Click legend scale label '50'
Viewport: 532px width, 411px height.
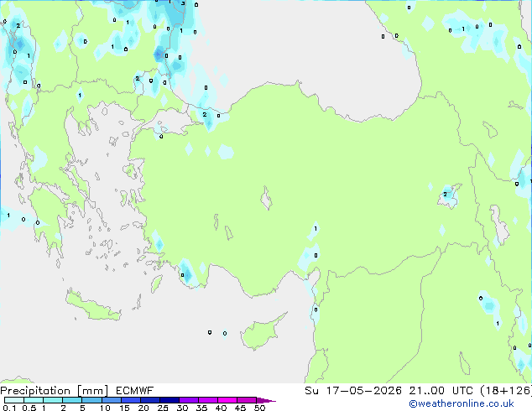(260, 408)
